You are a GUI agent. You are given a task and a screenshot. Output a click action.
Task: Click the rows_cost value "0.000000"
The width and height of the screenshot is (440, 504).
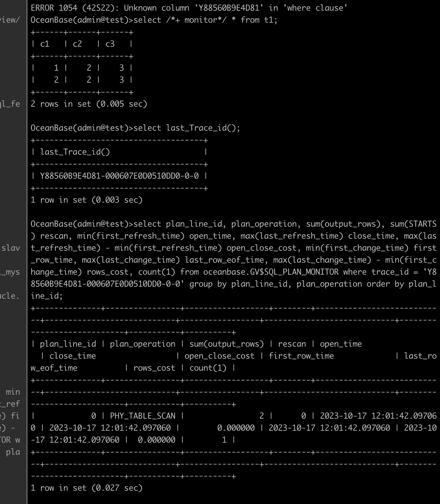click(x=157, y=440)
